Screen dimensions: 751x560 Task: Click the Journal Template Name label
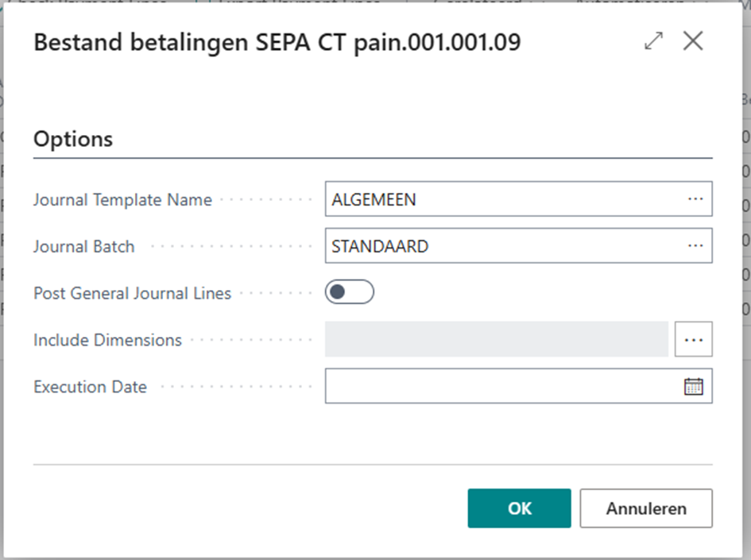(x=122, y=199)
